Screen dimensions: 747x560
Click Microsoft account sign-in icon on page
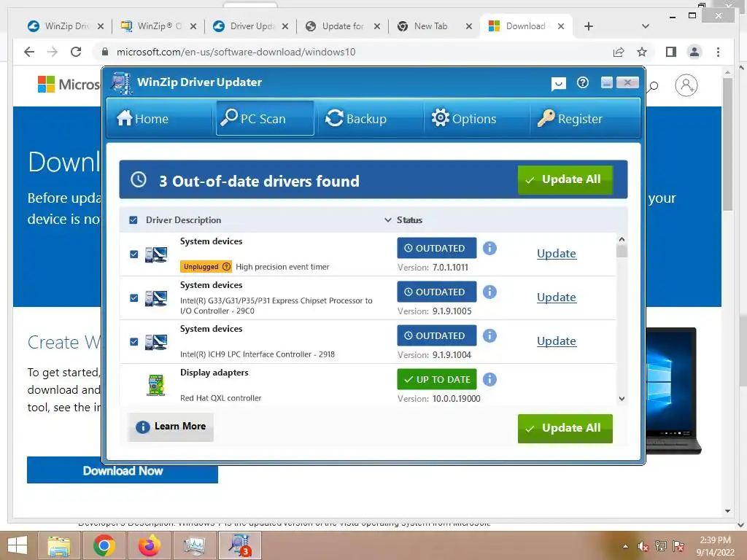[686, 85]
